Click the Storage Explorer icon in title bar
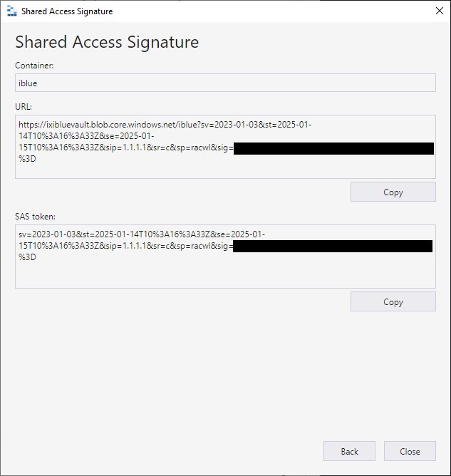 pos(11,11)
